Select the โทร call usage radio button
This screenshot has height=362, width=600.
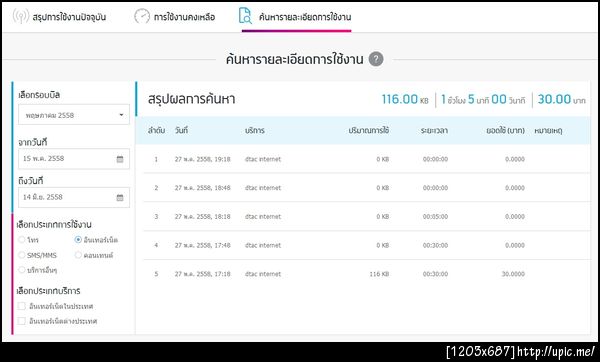(22, 240)
